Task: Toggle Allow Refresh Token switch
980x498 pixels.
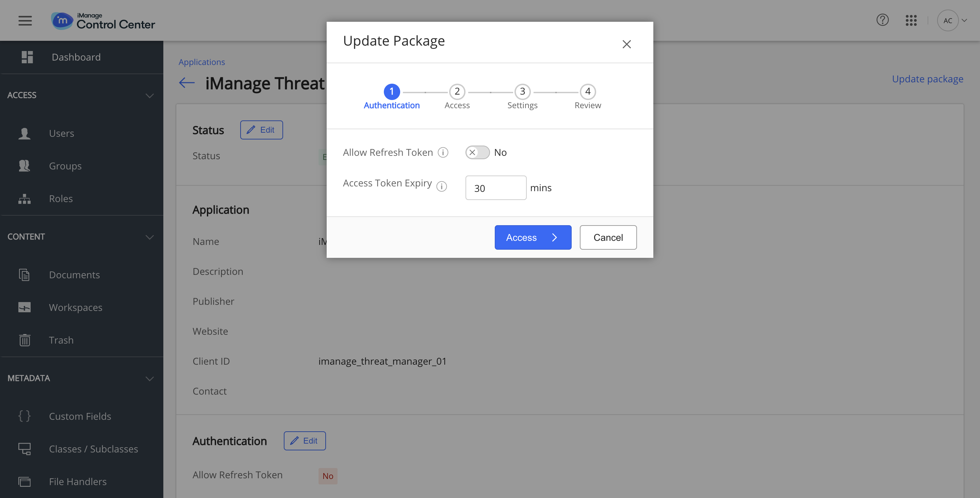Action: (x=477, y=152)
